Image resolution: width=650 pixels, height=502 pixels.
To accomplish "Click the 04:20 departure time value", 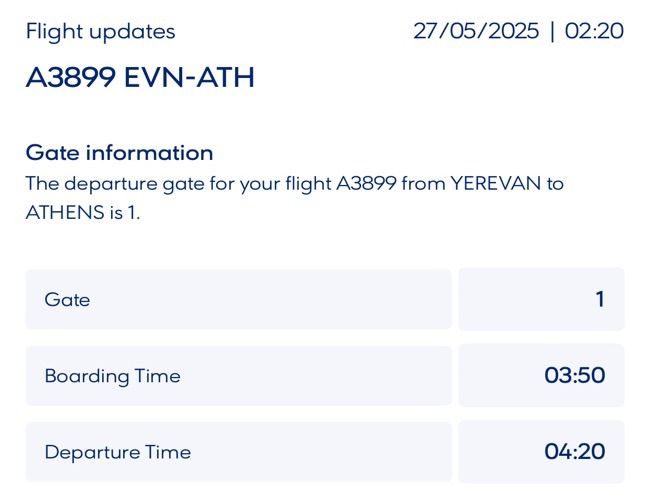I will [x=574, y=452].
